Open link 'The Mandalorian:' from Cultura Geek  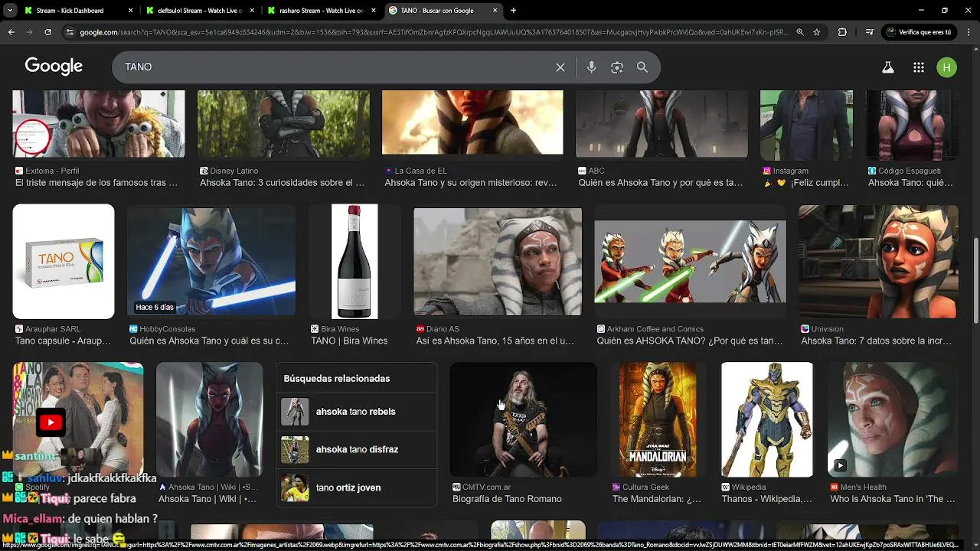(x=656, y=499)
